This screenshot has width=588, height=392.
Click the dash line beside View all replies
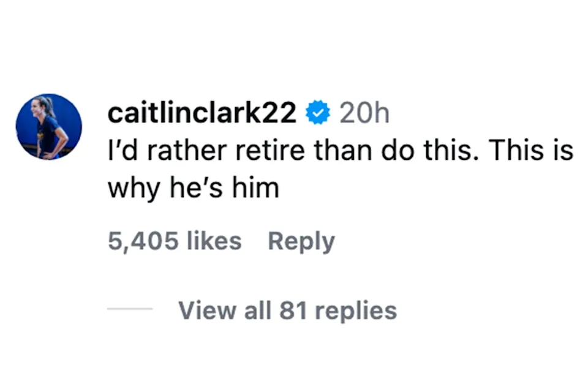pos(130,309)
